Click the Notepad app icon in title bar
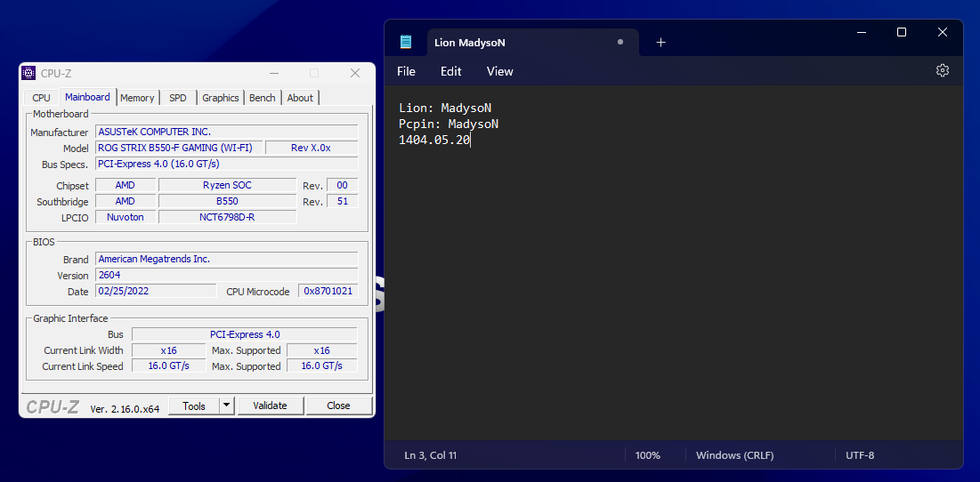This screenshot has width=980, height=482. [406, 42]
